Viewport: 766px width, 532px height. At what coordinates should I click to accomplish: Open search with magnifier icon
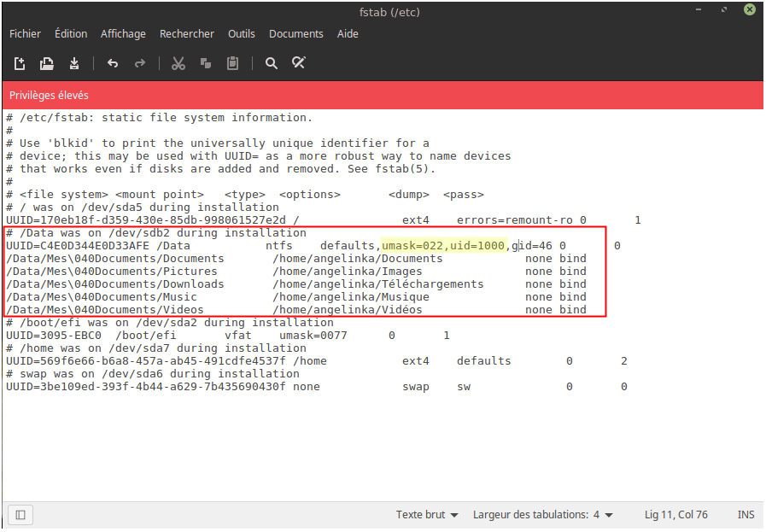point(271,63)
